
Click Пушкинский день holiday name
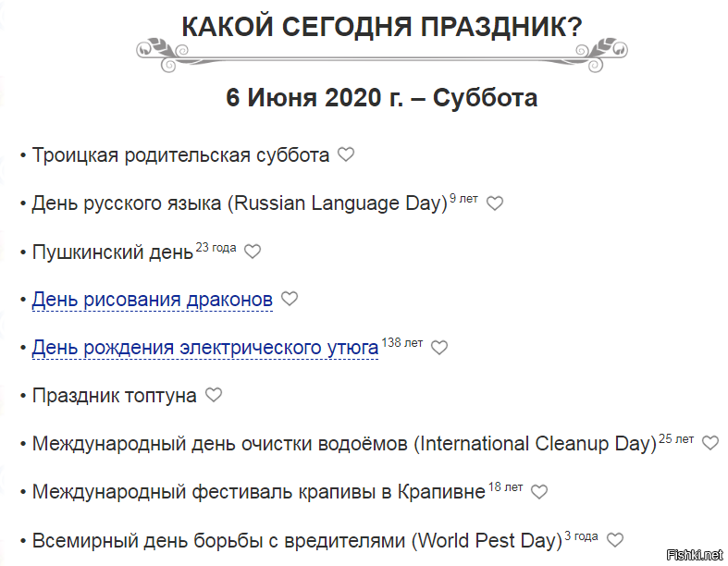click(x=112, y=252)
